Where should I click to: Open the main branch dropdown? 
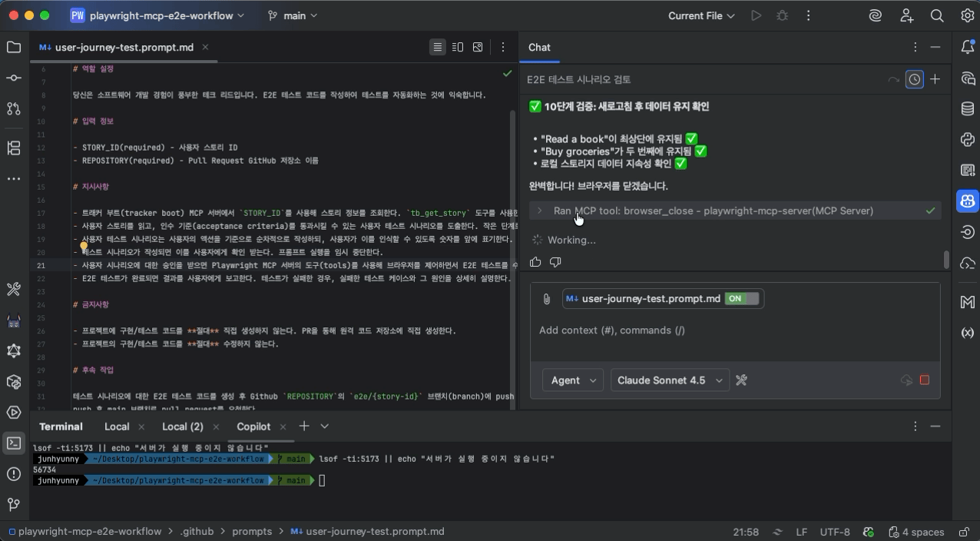click(x=293, y=15)
